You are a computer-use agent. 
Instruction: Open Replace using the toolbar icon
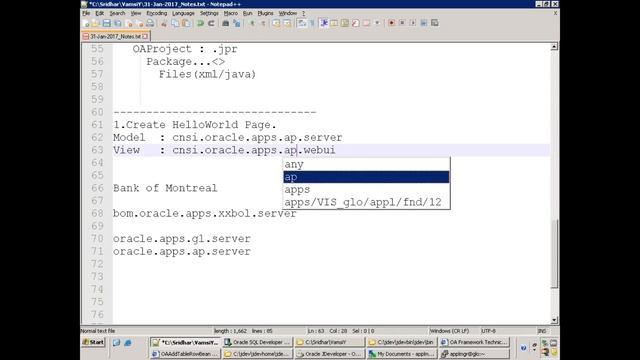coord(236,23)
